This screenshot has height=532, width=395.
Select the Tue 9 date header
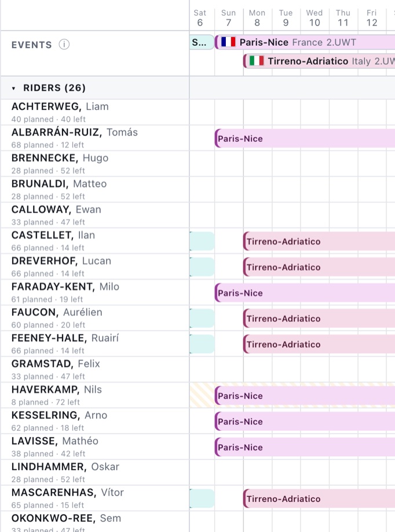click(286, 17)
